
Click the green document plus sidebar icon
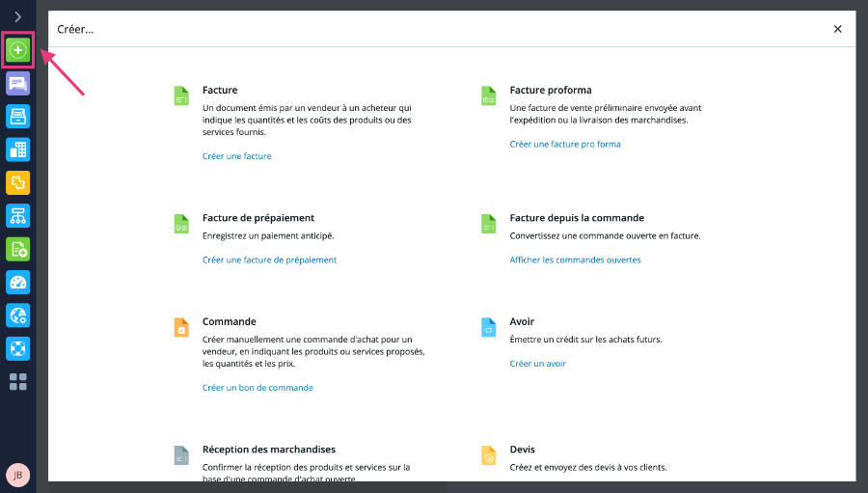coord(18,249)
